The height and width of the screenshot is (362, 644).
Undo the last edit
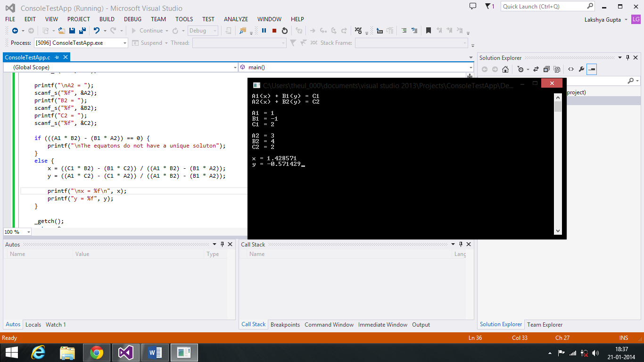(x=97, y=30)
